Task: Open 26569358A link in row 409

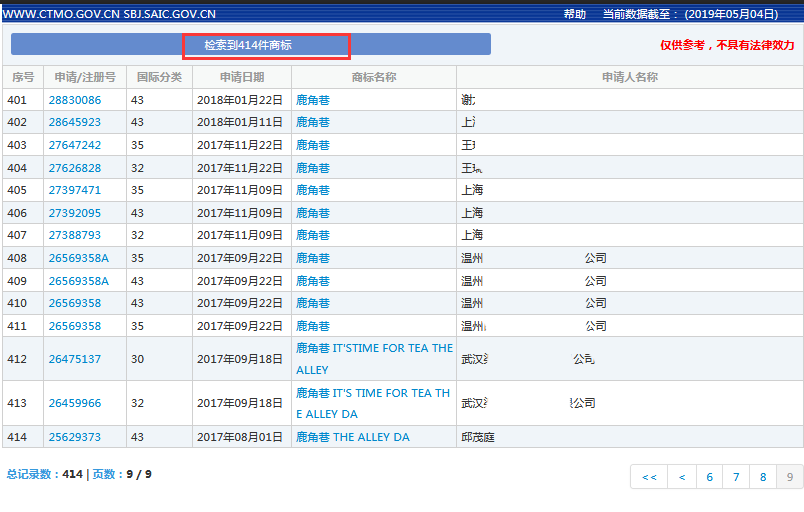Action: tap(79, 281)
